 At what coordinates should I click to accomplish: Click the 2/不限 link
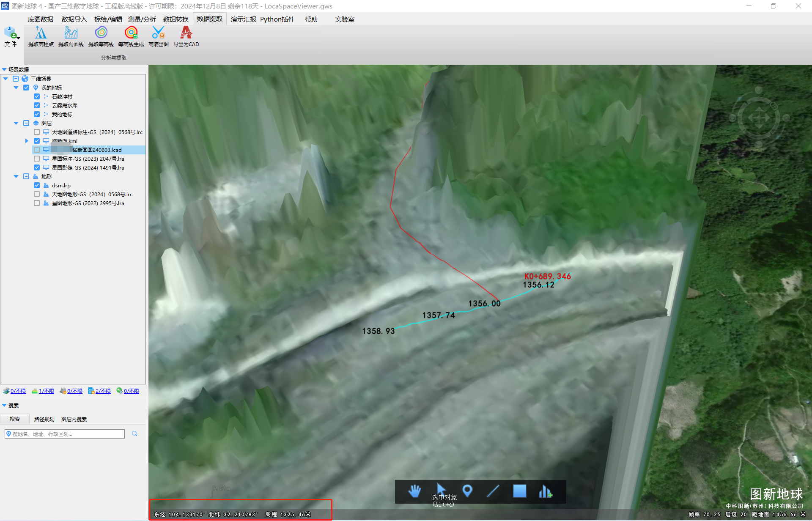point(103,391)
